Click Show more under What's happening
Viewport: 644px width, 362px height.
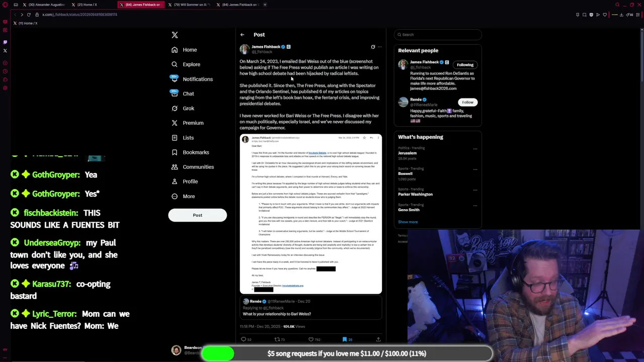[x=408, y=222]
